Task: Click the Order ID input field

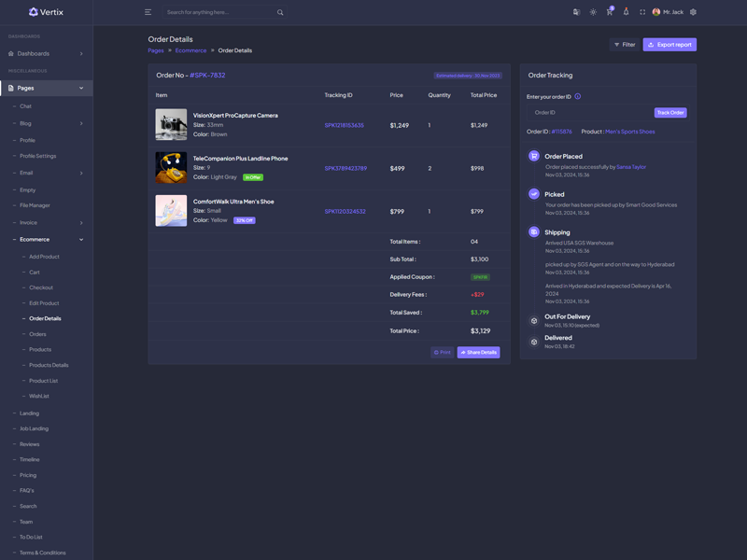Action: [x=588, y=113]
